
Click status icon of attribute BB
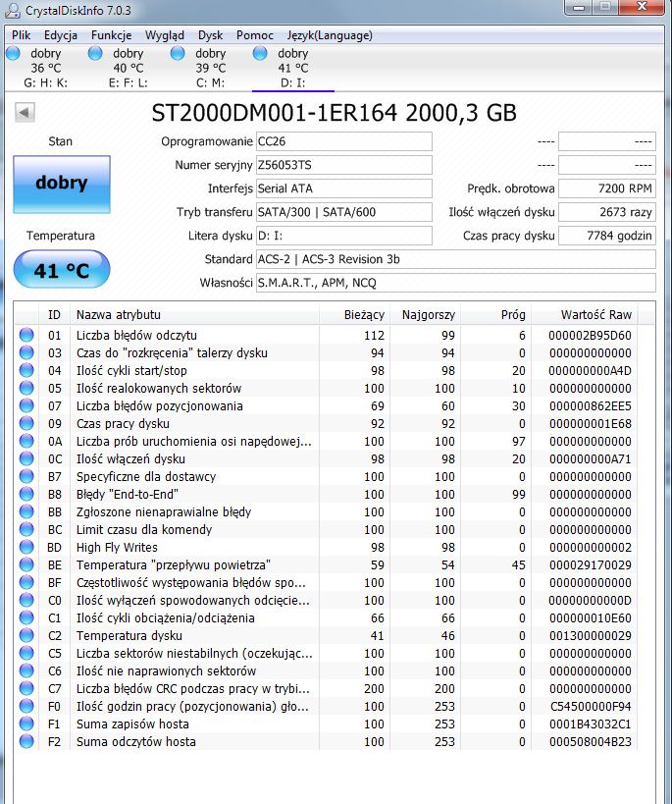26,512
